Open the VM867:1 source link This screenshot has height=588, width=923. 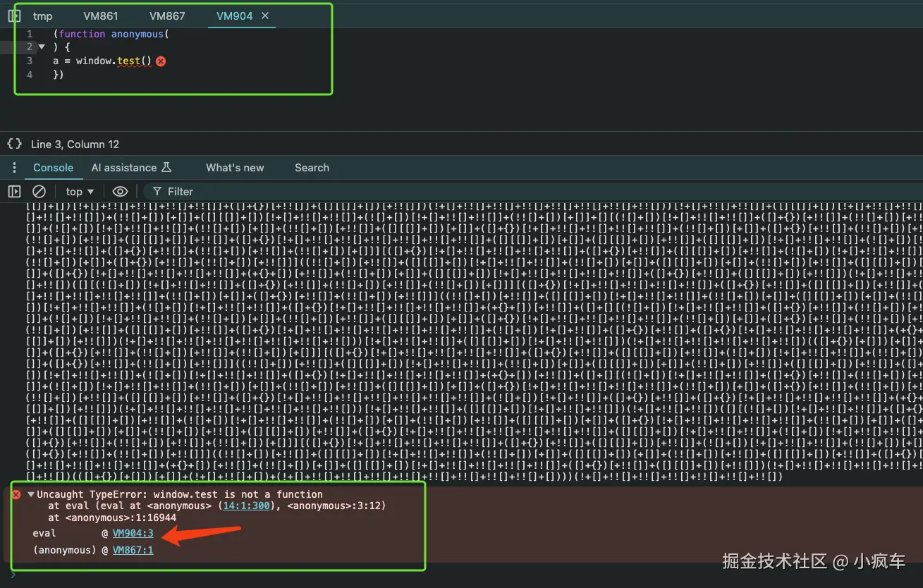133,550
